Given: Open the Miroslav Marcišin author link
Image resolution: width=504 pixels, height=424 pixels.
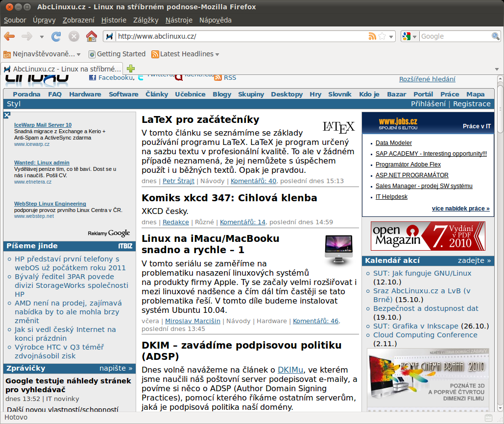Looking at the screenshot, I should click(193, 321).
